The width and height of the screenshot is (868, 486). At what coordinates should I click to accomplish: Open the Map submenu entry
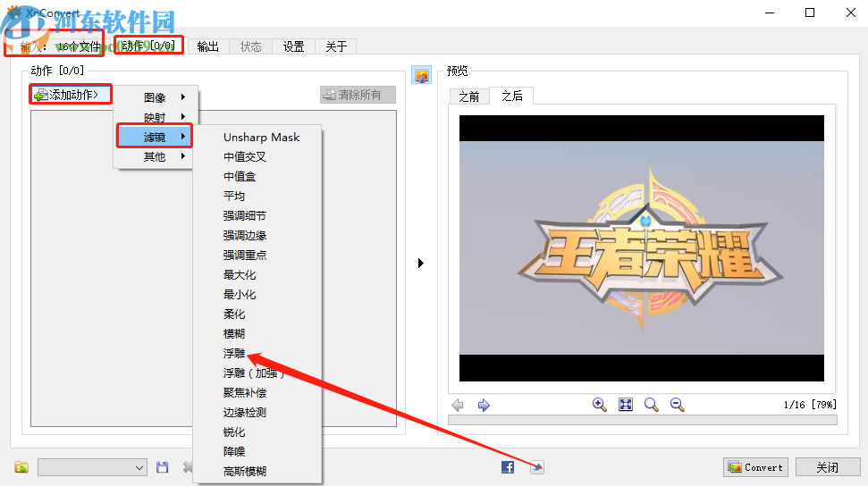(155, 117)
